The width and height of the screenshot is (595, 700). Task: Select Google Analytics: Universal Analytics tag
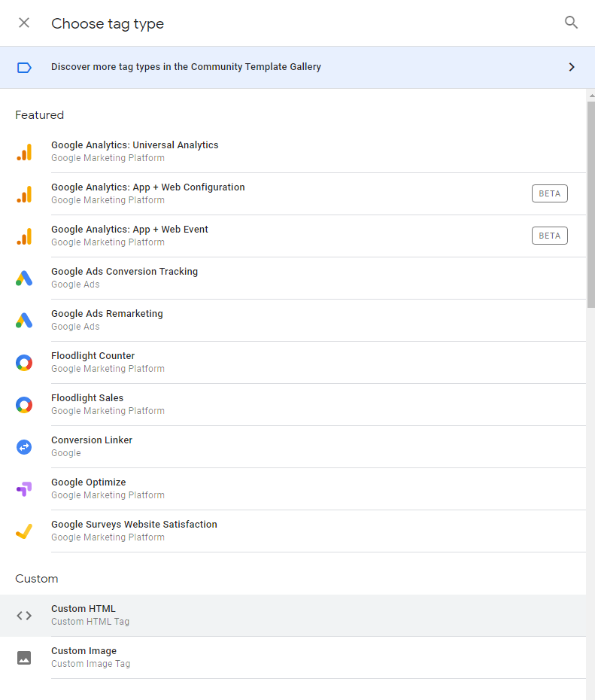293,152
